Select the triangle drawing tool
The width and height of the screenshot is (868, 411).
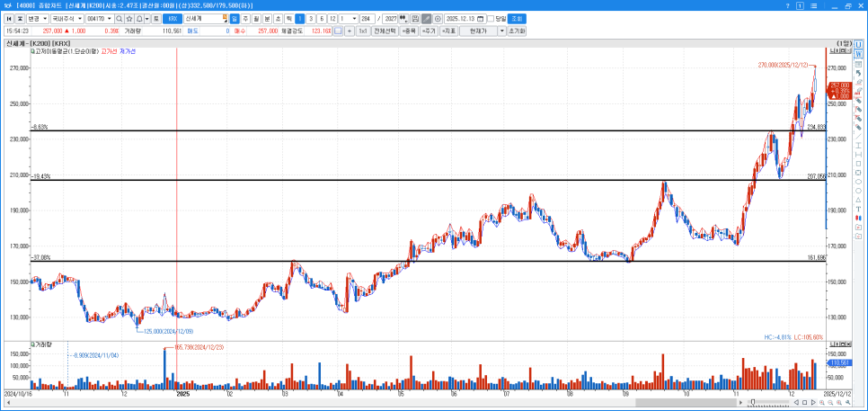coord(858,200)
